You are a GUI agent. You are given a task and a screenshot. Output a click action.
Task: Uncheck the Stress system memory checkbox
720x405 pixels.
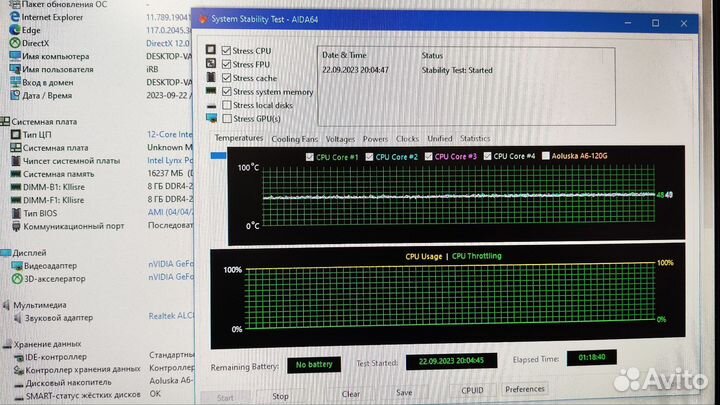click(x=227, y=91)
